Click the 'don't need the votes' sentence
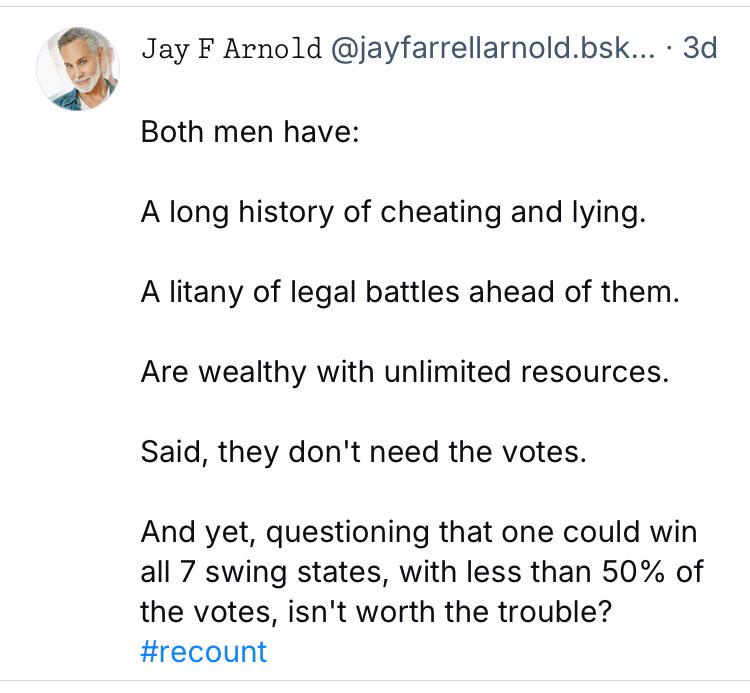This screenshot has height=693, width=750. click(364, 451)
